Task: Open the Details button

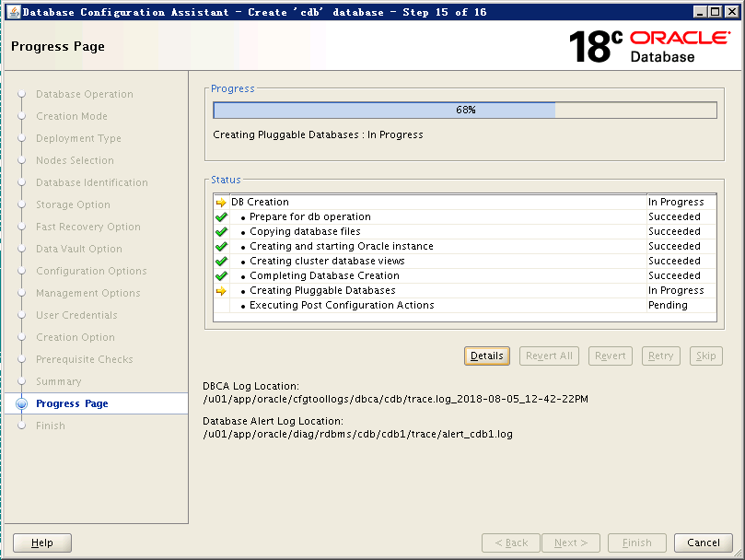Action: coord(486,356)
